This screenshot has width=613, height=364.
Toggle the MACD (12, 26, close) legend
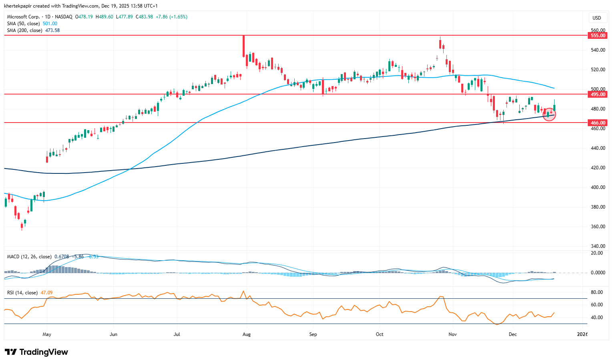29,257
